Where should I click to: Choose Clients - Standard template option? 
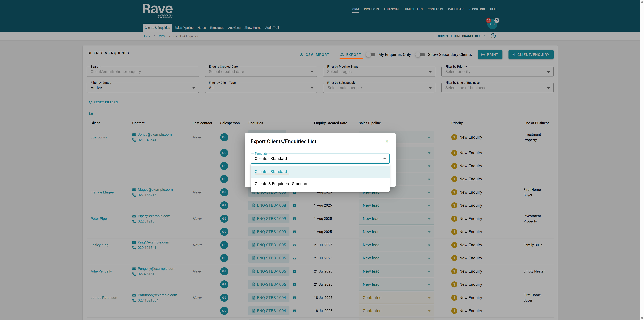[x=271, y=172]
